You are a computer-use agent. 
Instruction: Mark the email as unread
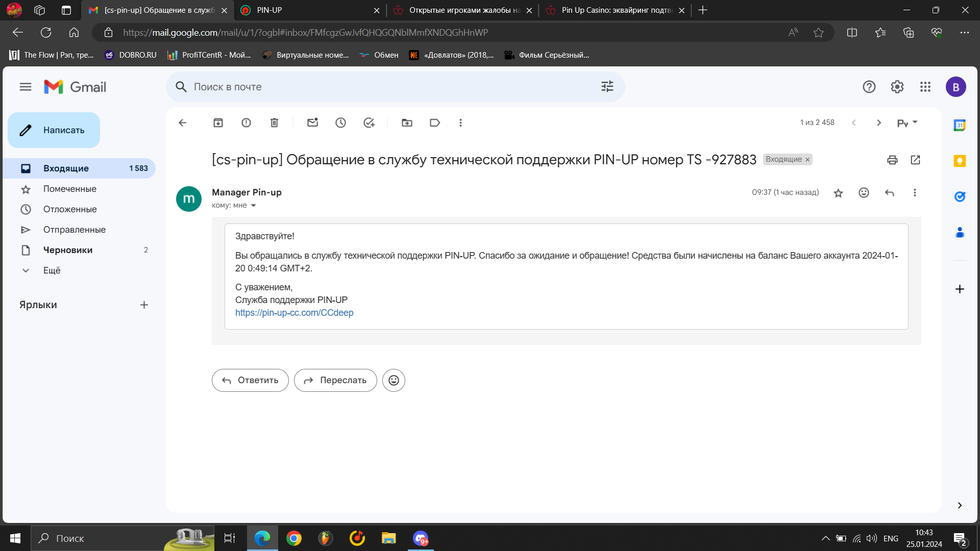click(x=312, y=123)
